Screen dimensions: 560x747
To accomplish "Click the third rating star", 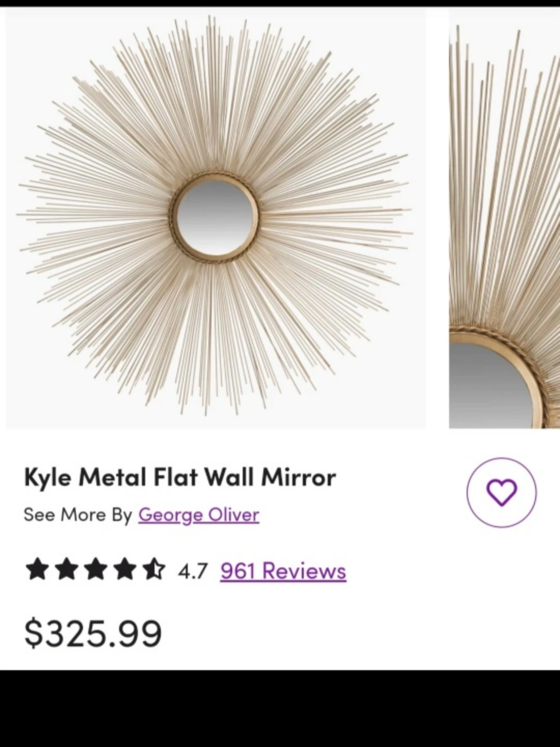I will (95, 569).
